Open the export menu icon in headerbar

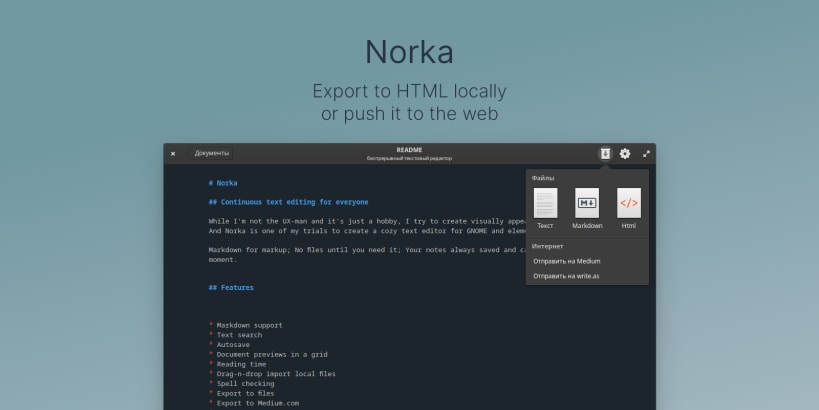tap(605, 154)
